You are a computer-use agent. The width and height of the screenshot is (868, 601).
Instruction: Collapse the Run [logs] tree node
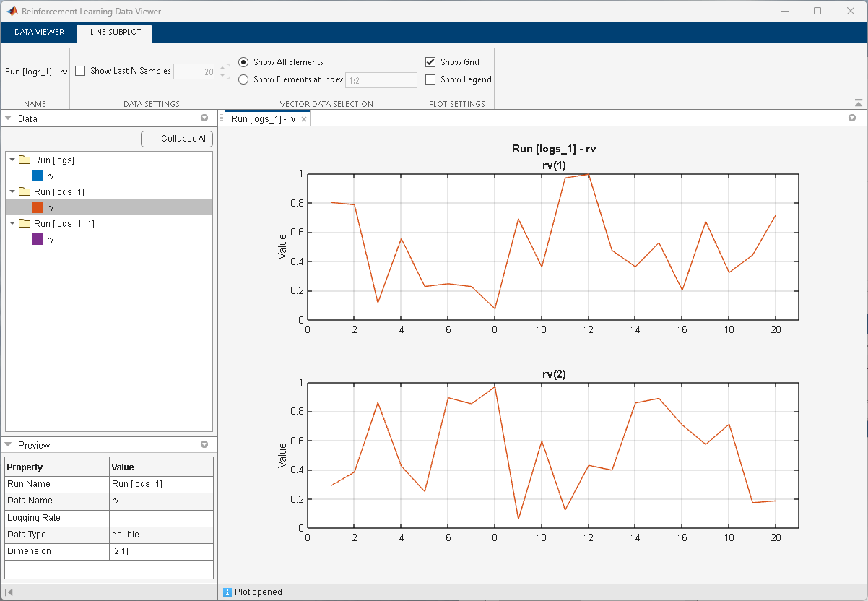[12, 160]
